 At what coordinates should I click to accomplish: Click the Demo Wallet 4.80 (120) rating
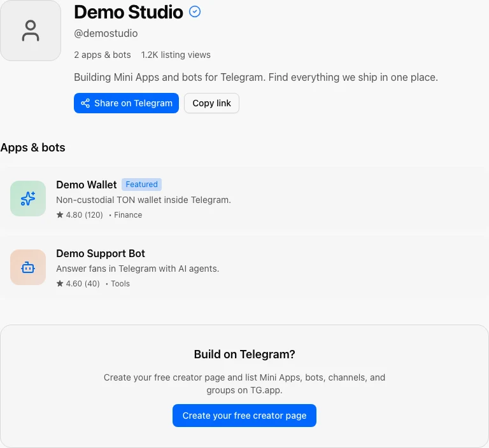coord(80,215)
